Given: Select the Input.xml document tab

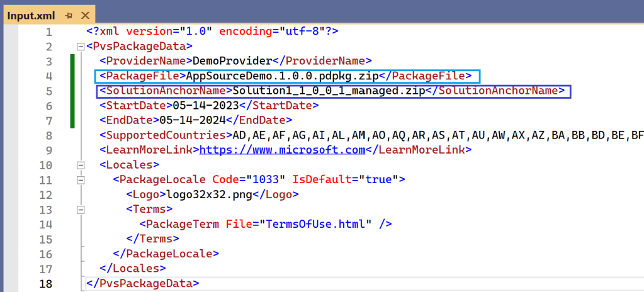Looking at the screenshot, I should click(x=31, y=14).
